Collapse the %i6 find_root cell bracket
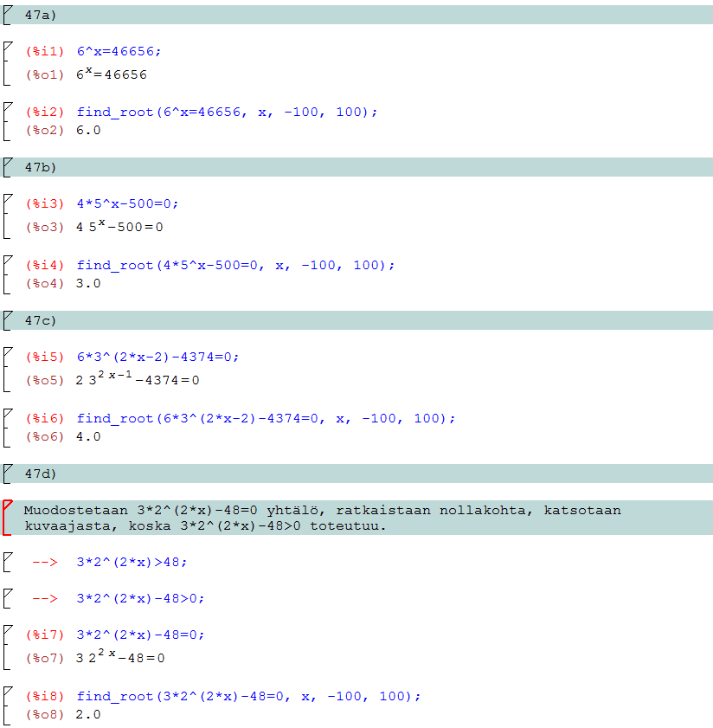The image size is (713, 728). click(7, 428)
